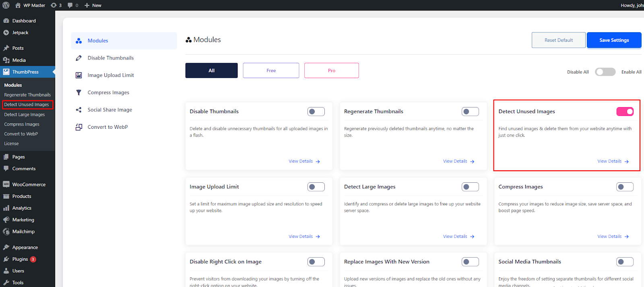The image size is (644, 287).
Task: Toggle the Disable All / Enable All switch
Action: [605, 72]
